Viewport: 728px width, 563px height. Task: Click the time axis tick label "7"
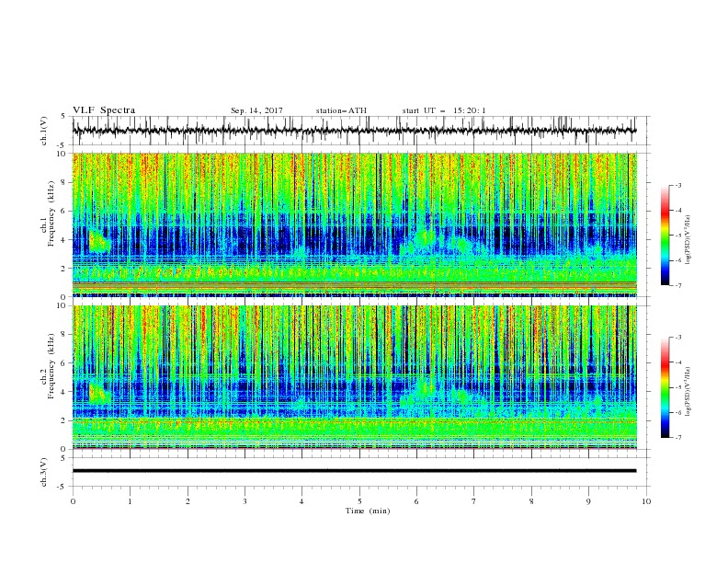pos(474,501)
